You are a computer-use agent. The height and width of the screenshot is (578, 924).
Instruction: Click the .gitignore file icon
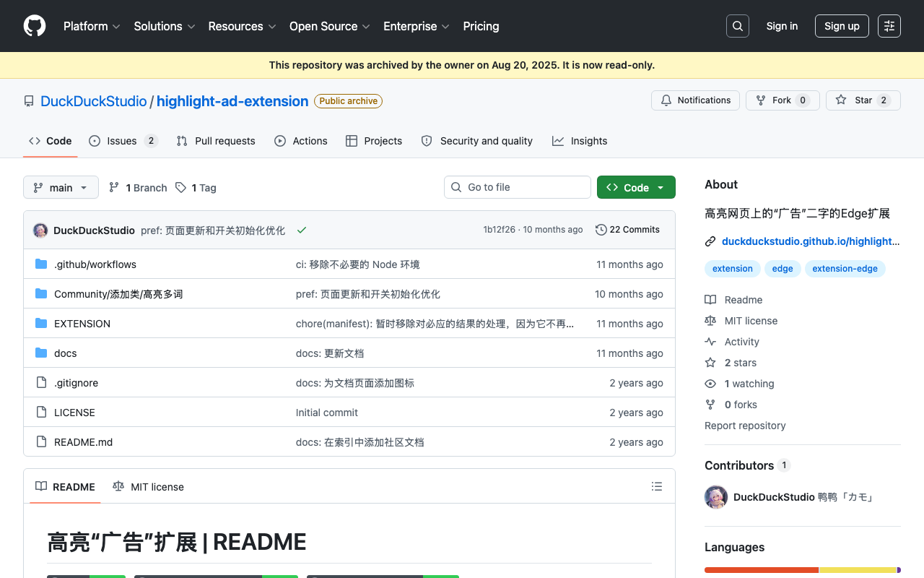click(x=41, y=383)
